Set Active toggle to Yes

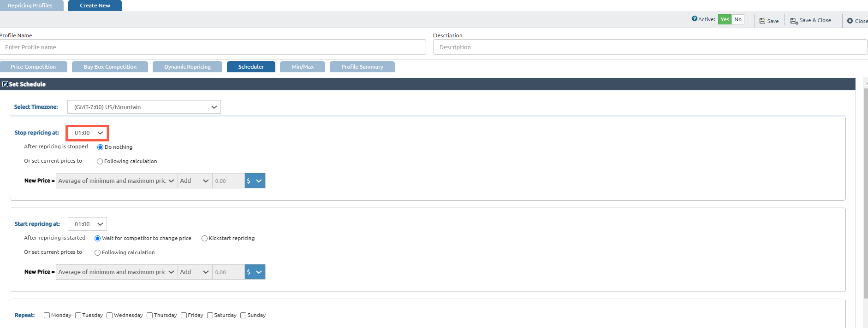click(725, 19)
